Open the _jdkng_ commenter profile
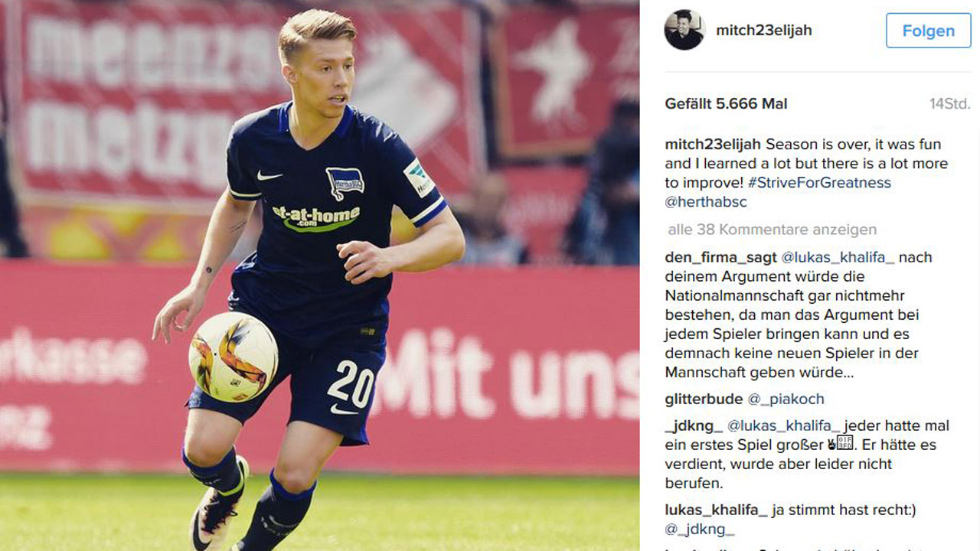 point(694,425)
